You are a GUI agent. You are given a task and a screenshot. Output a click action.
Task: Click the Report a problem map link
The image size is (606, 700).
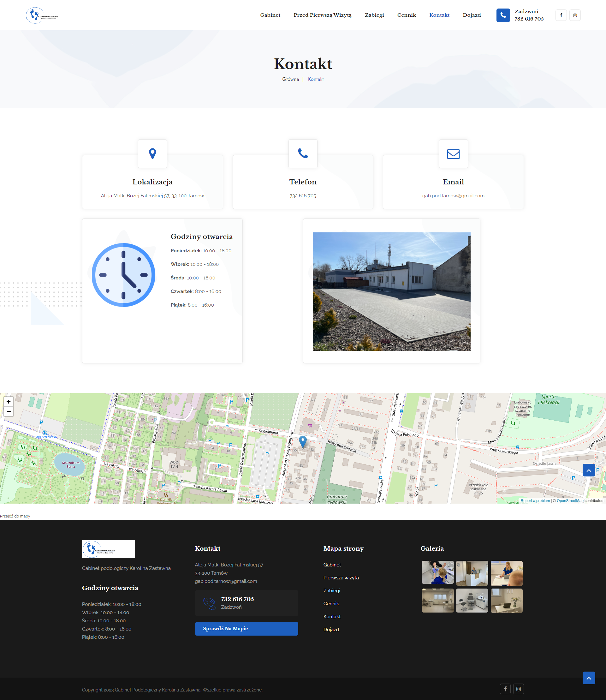click(535, 501)
